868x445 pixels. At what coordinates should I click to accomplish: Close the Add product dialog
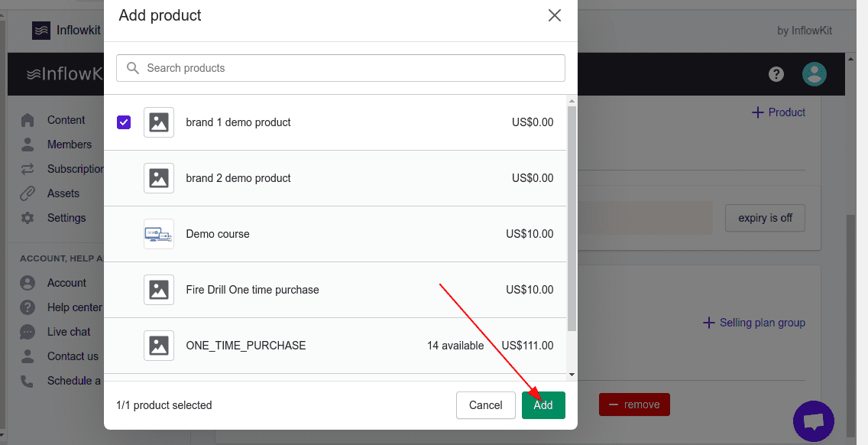click(x=555, y=15)
